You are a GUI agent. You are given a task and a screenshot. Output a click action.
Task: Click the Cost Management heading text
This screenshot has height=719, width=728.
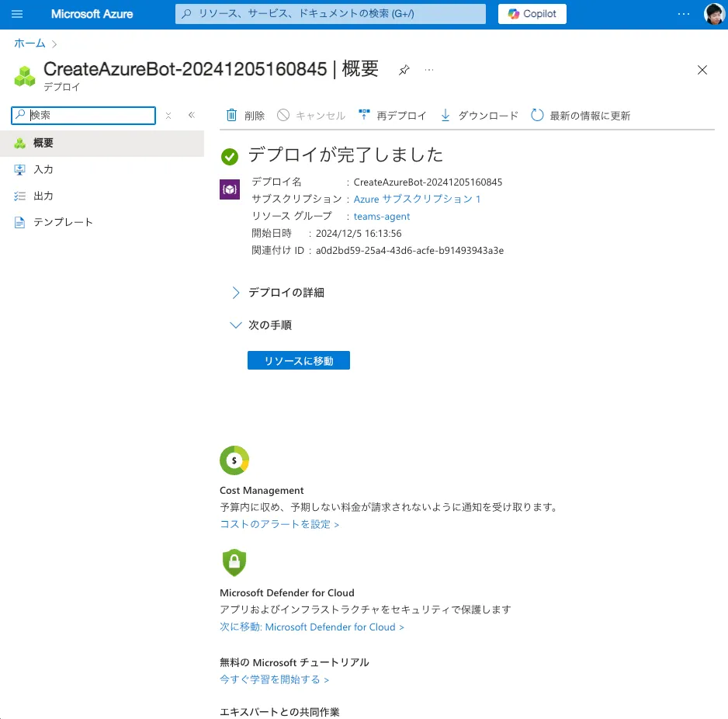click(x=262, y=491)
